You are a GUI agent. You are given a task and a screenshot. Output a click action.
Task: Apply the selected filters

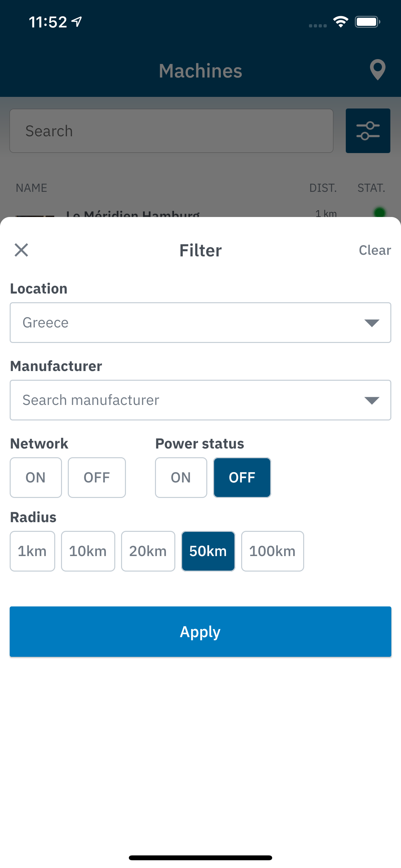(x=200, y=632)
